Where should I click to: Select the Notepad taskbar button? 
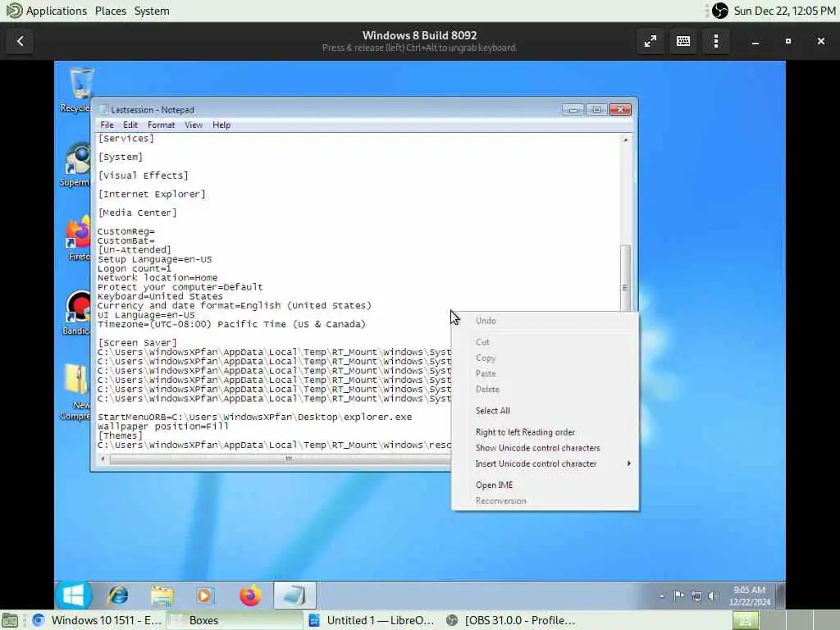[294, 596]
